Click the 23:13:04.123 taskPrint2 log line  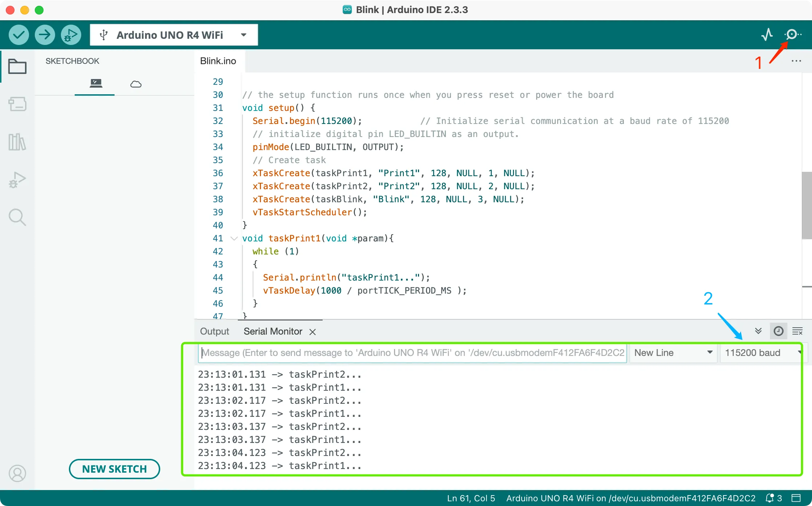(x=279, y=453)
